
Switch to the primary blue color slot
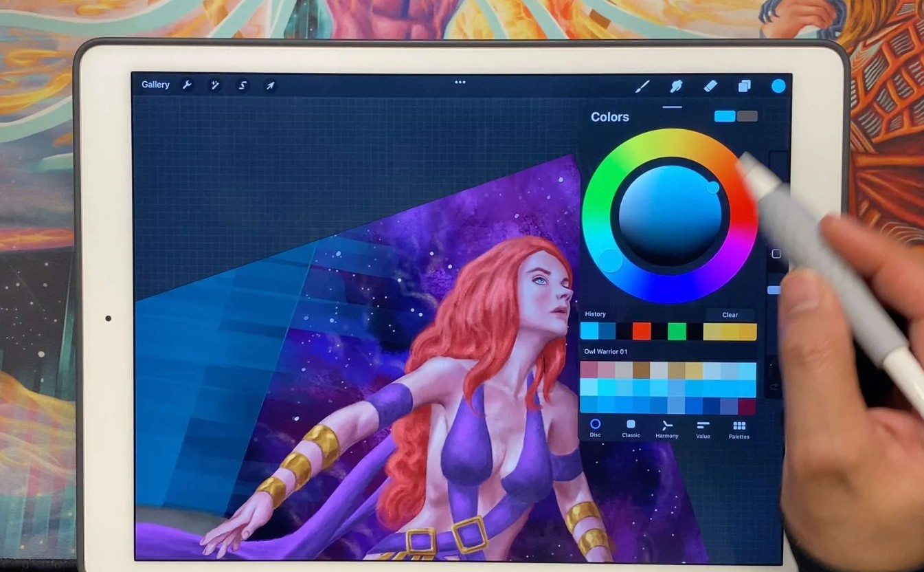pos(725,116)
